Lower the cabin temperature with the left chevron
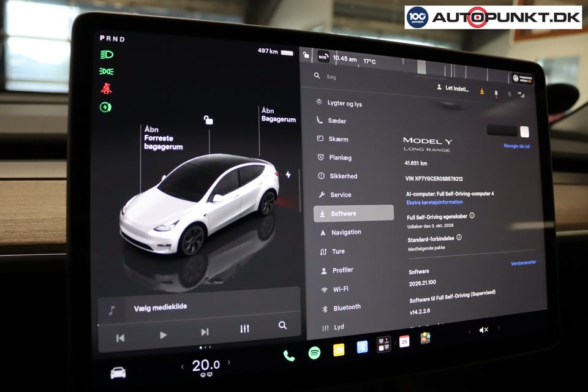Viewport: 588px width, 392px height. click(x=183, y=367)
